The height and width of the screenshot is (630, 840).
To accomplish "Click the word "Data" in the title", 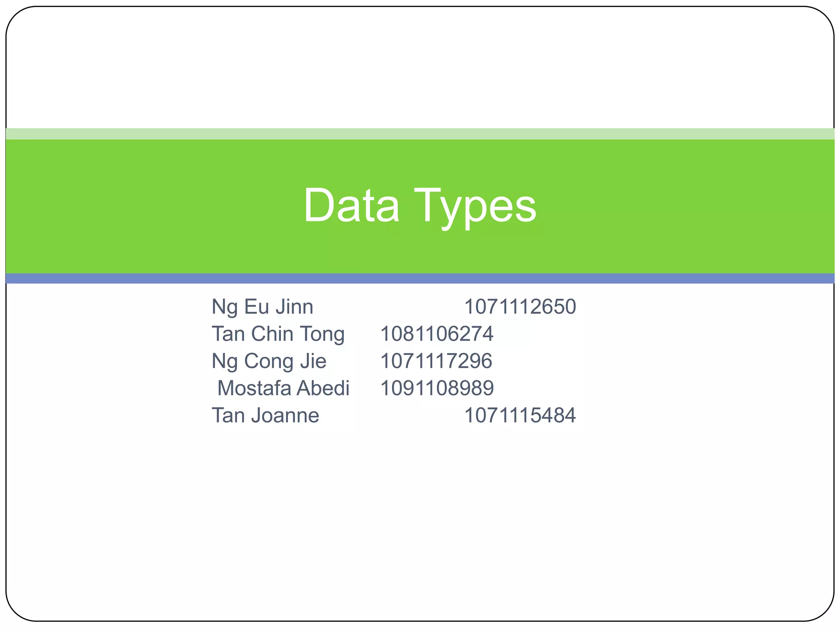I will point(351,205).
